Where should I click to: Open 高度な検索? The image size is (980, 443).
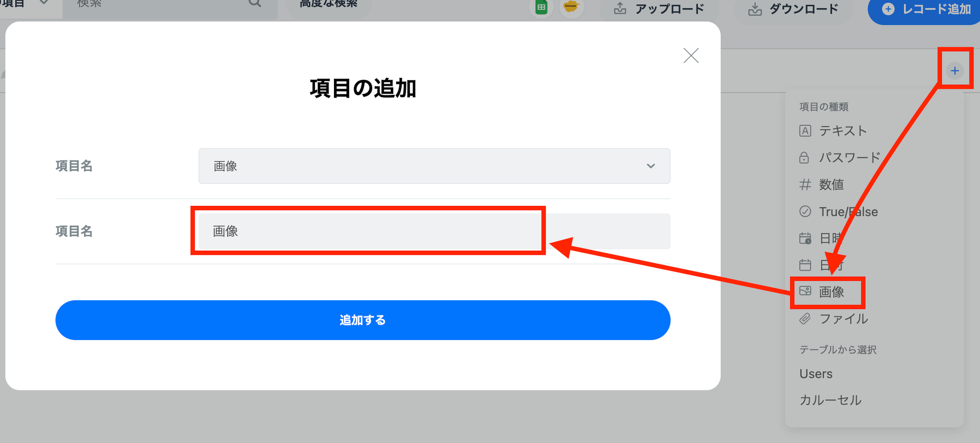tap(328, 4)
